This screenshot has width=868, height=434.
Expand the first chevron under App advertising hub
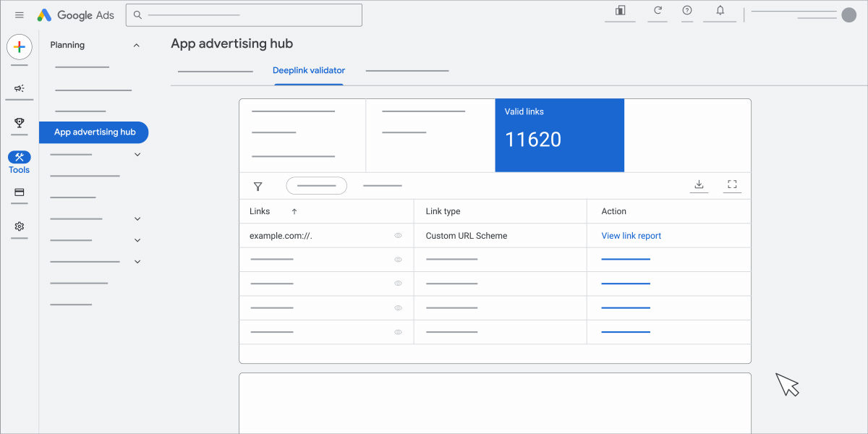click(x=137, y=153)
